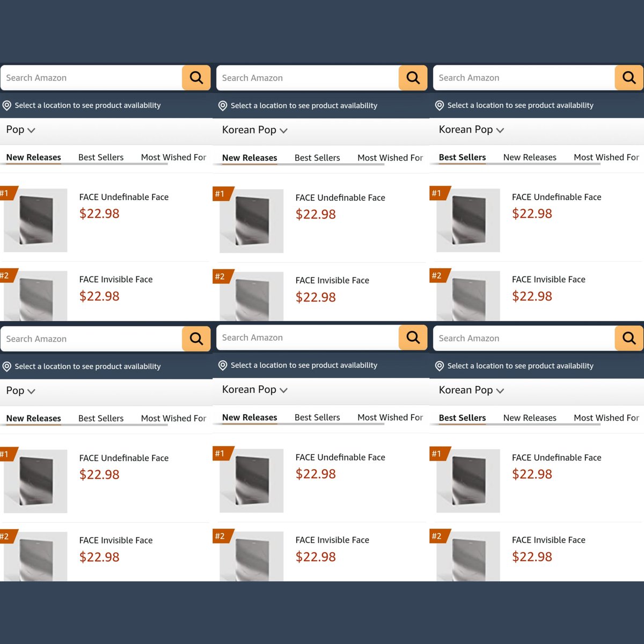Click 'Select a location' link in lower Pop panel
The image size is (644, 644).
click(x=87, y=367)
